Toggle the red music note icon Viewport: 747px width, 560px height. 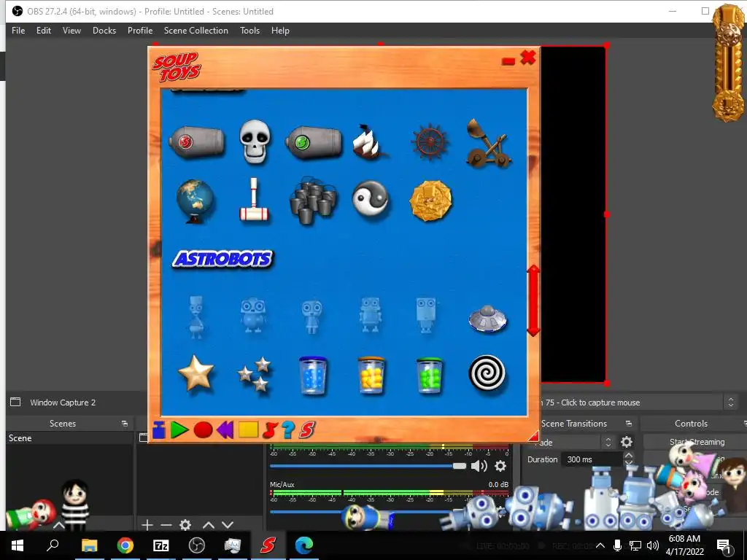pyautogui.click(x=270, y=430)
